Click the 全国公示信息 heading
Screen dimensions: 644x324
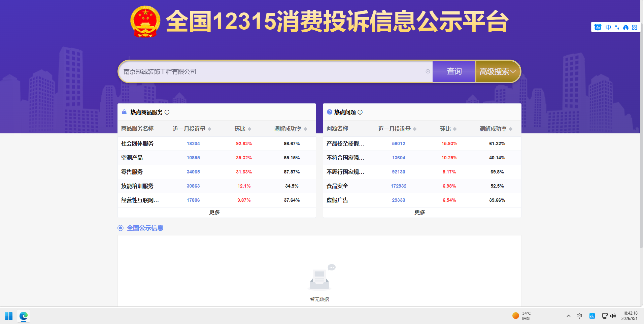click(x=145, y=228)
